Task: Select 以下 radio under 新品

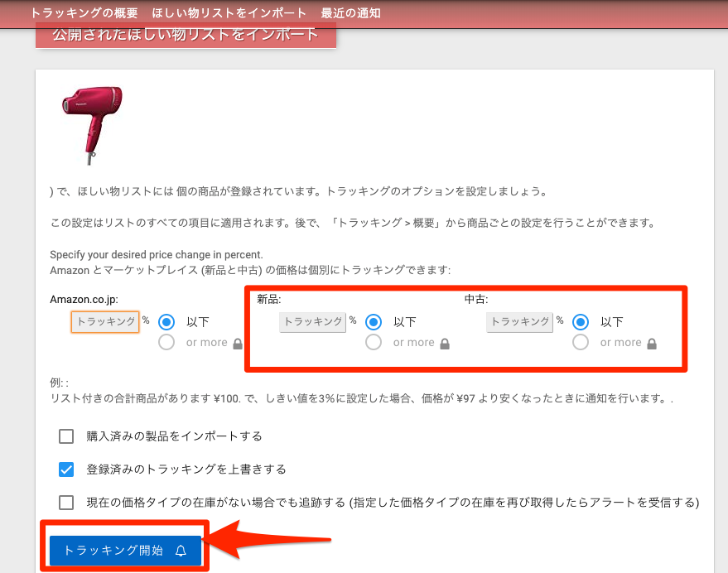Action: pyautogui.click(x=374, y=322)
